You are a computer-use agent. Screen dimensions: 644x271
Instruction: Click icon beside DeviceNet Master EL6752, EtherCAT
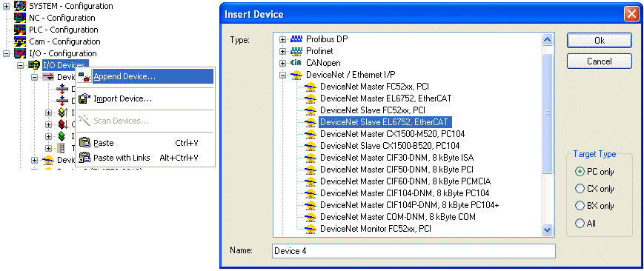311,98
